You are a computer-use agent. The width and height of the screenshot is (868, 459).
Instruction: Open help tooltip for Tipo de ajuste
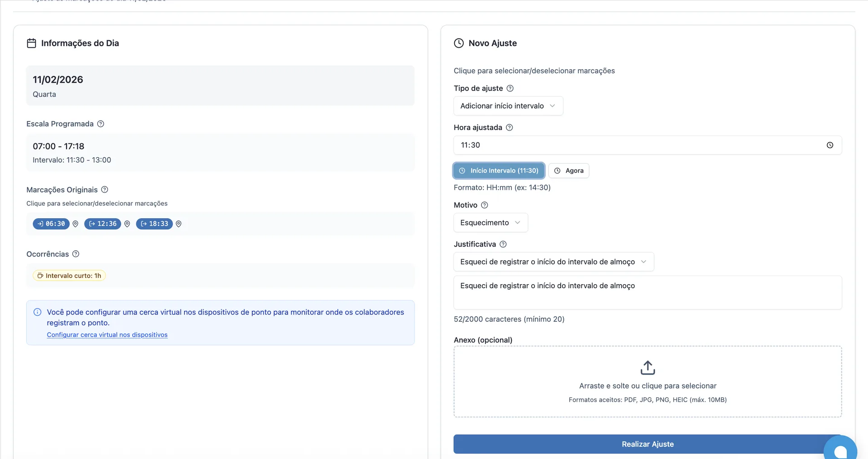[510, 88]
